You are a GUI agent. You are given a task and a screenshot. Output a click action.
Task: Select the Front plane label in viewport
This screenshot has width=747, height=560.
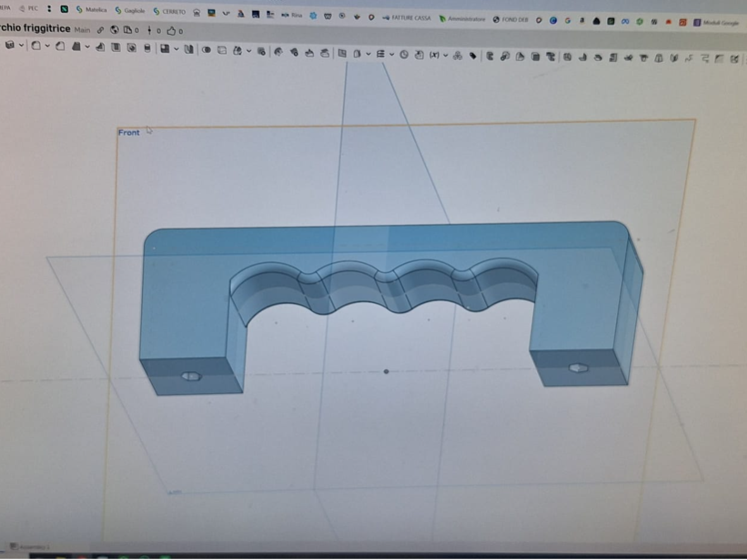pyautogui.click(x=128, y=132)
